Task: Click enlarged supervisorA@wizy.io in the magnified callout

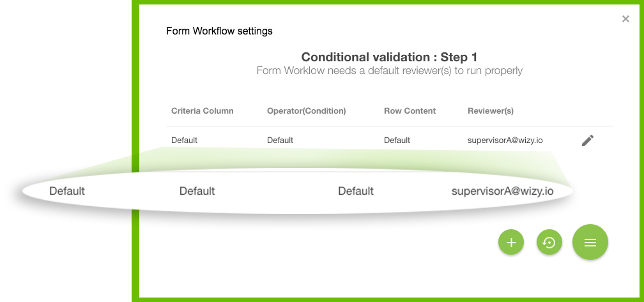Action: pyautogui.click(x=502, y=191)
